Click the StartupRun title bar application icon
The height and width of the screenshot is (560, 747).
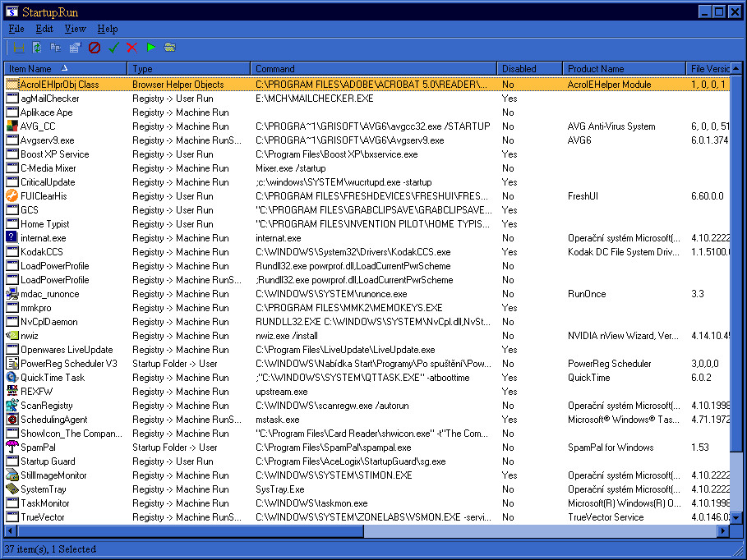click(x=12, y=11)
